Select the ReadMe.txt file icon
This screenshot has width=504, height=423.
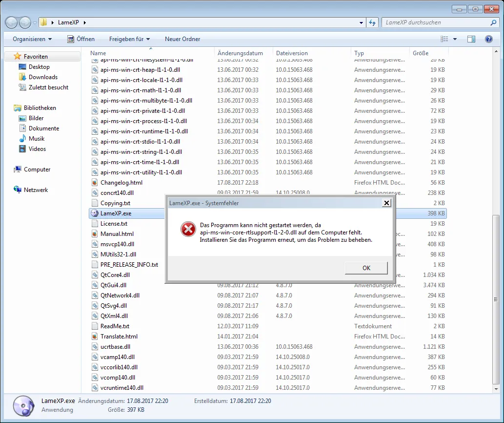[95, 326]
